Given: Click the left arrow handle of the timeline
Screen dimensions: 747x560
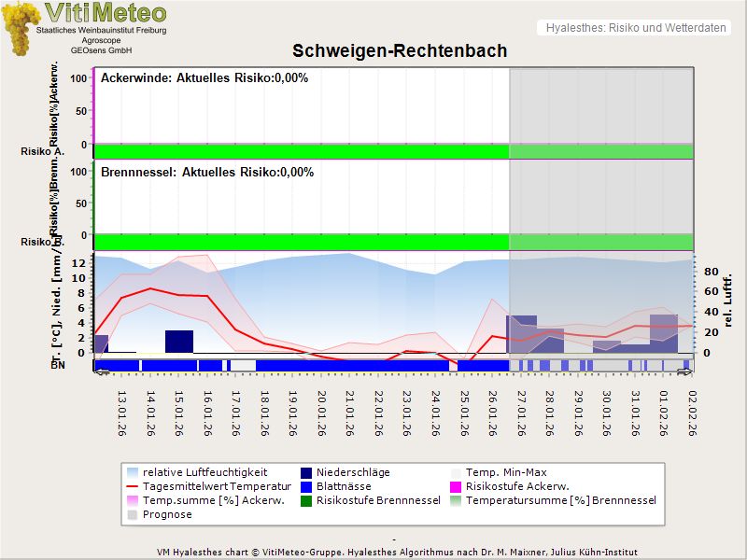Looking at the screenshot, I should (x=101, y=372).
